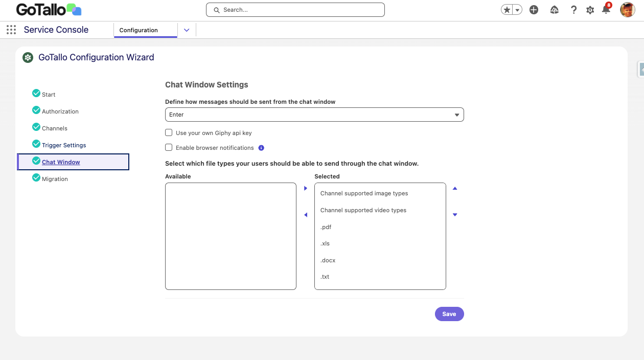644x360 pixels.
Task: Check Enable browser notifications
Action: pos(169,148)
